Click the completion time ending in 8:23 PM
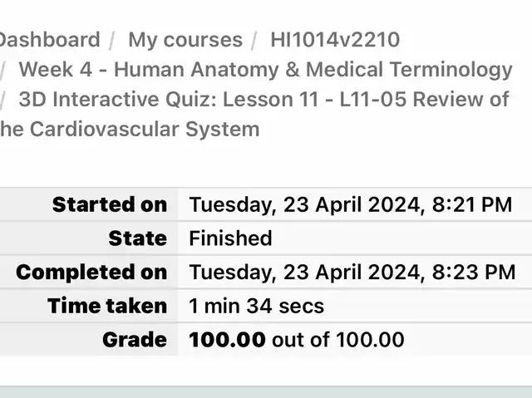 [352, 272]
